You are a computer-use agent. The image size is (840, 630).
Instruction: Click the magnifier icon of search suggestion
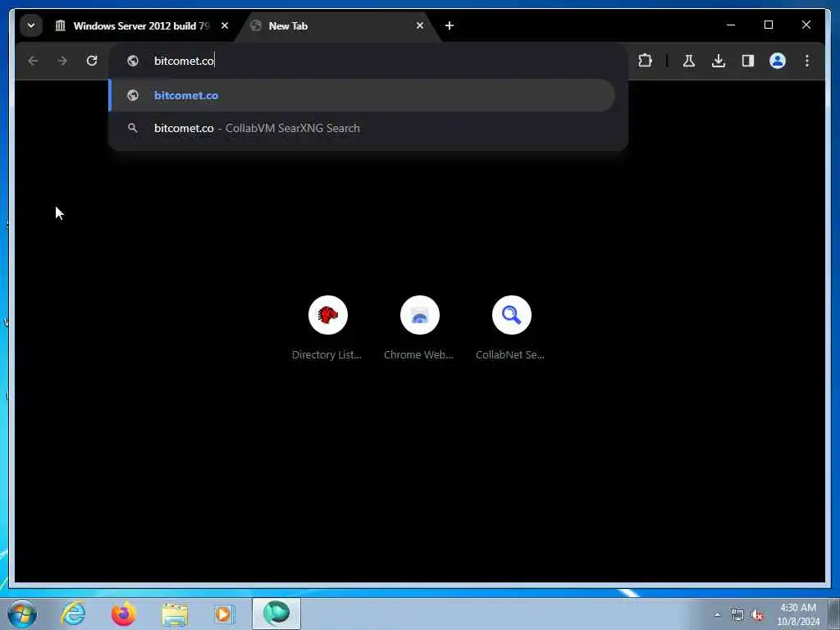[x=132, y=128]
